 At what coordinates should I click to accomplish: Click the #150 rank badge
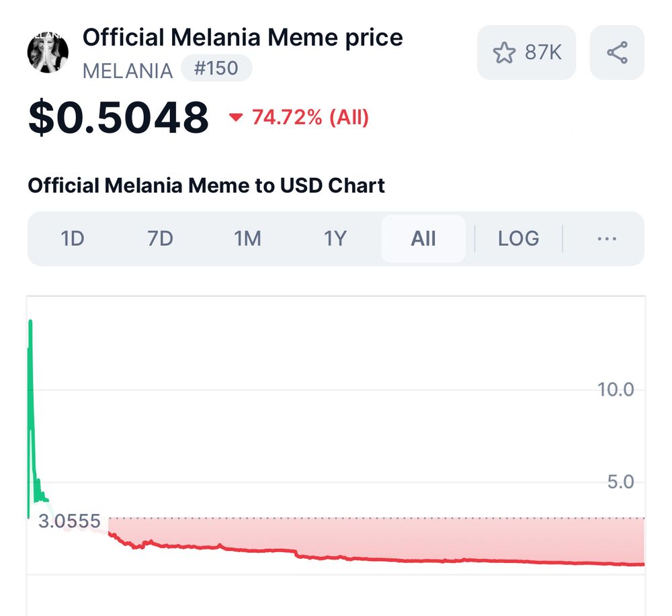pos(216,68)
